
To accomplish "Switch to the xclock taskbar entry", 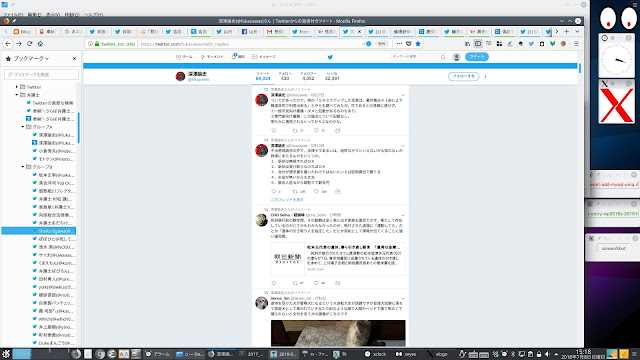I will click(x=376, y=354).
